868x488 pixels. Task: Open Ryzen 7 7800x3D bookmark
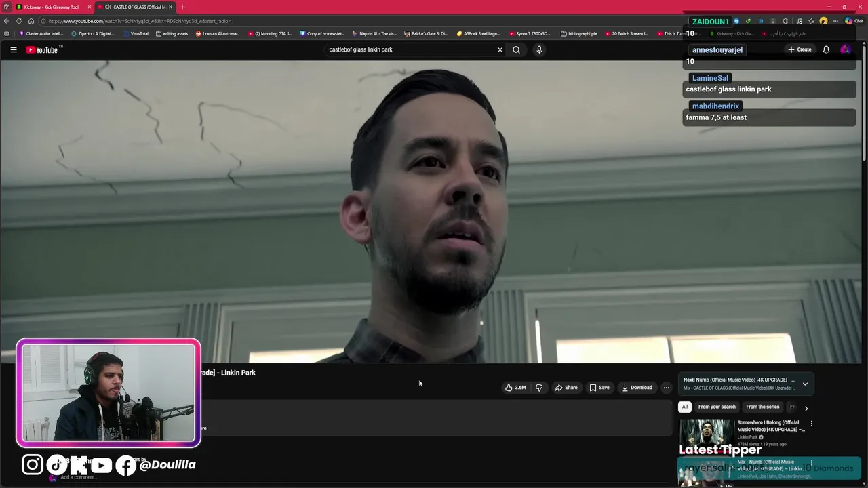click(x=530, y=33)
